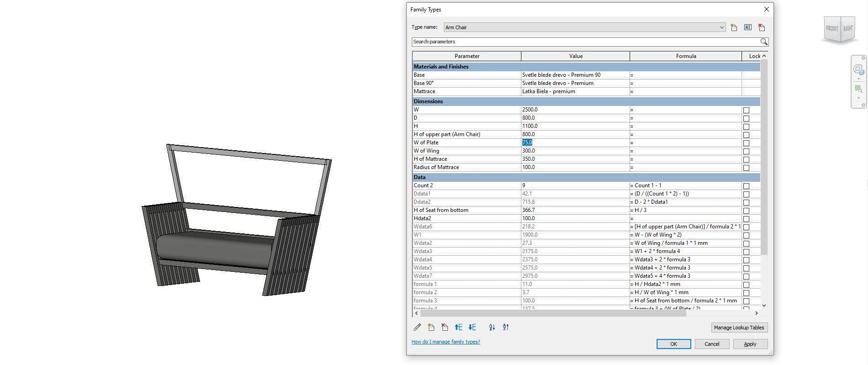Screen dimensions: 868x365
Task: Click the Lock column header arrow
Action: 764,56
